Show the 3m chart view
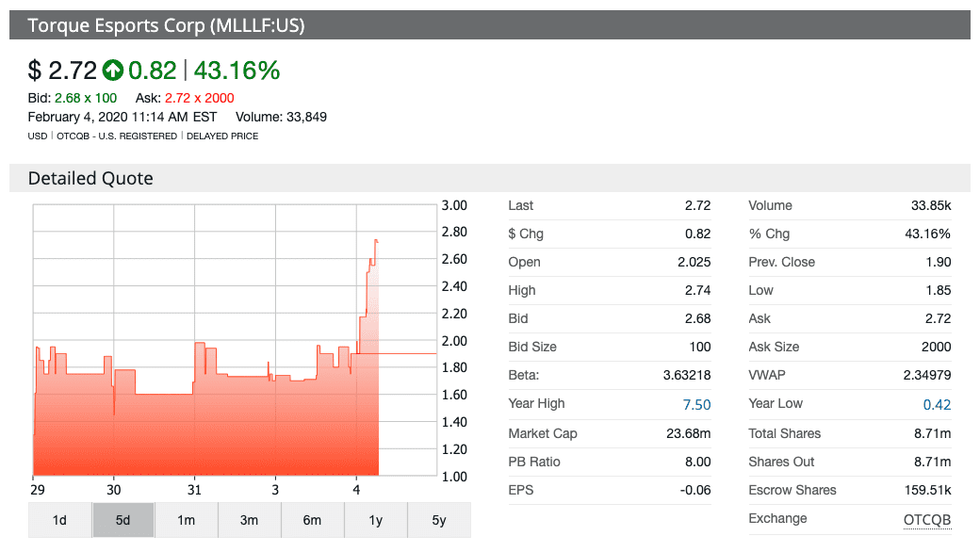The width and height of the screenshot is (980, 550). click(249, 520)
